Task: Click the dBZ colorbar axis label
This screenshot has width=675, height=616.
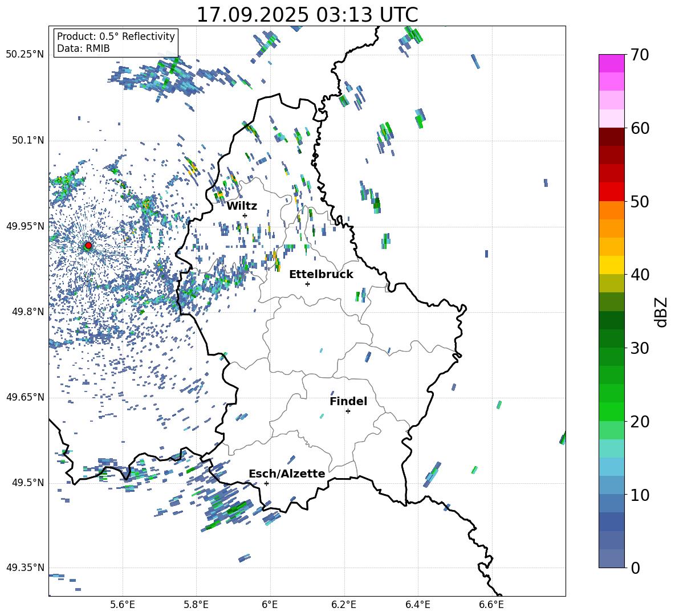Action: (x=661, y=312)
